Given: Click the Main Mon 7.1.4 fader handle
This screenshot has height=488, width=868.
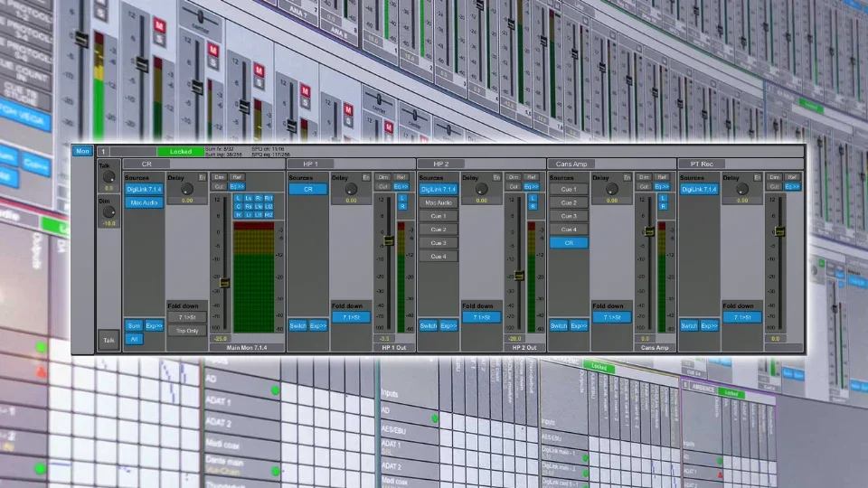Looking at the screenshot, I should point(224,283).
